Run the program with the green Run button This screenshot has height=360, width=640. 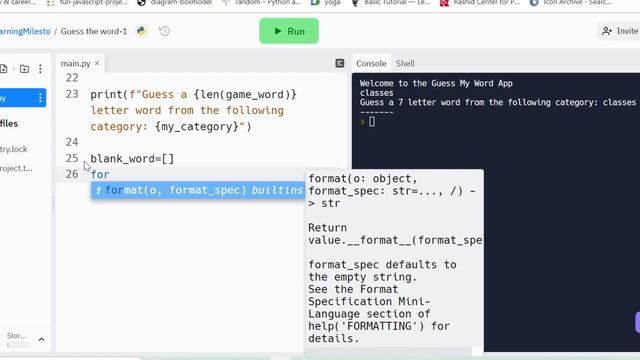click(x=289, y=31)
